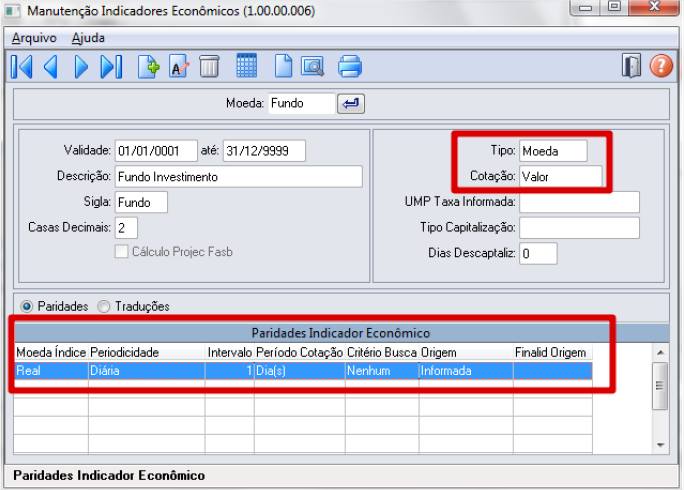Select the Nenhum cell in grid

click(382, 371)
